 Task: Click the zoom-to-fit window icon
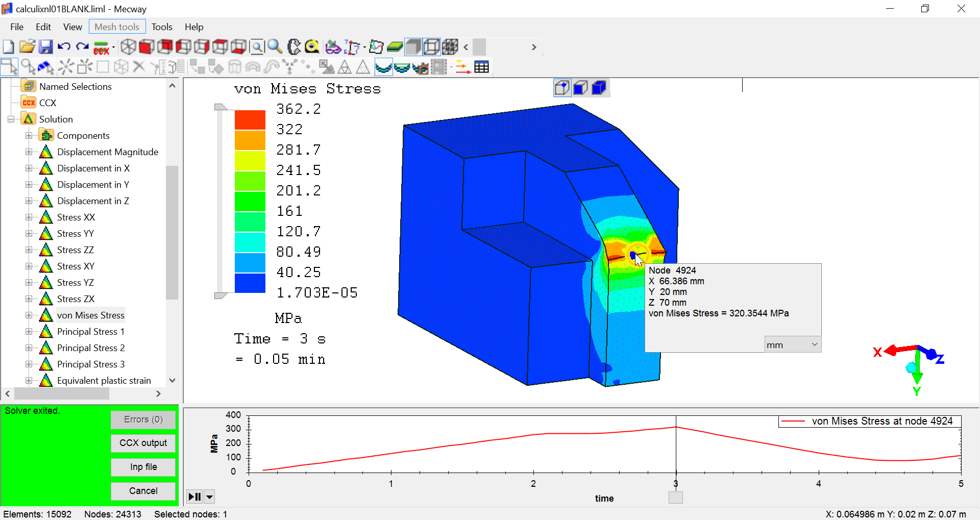257,47
